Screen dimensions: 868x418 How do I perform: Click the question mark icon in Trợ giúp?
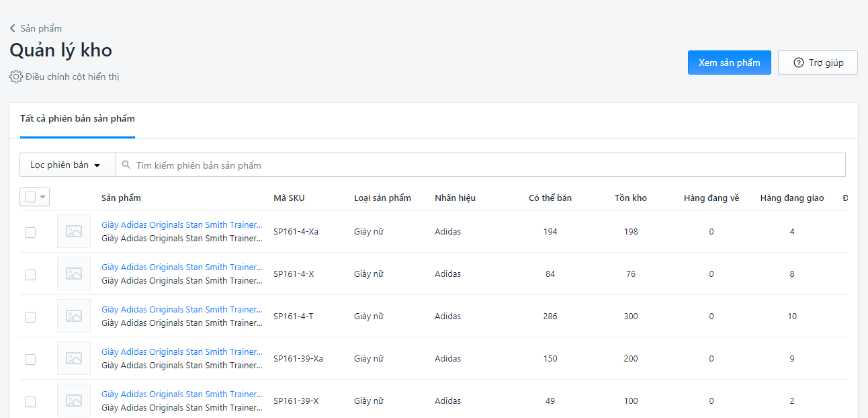click(x=799, y=62)
